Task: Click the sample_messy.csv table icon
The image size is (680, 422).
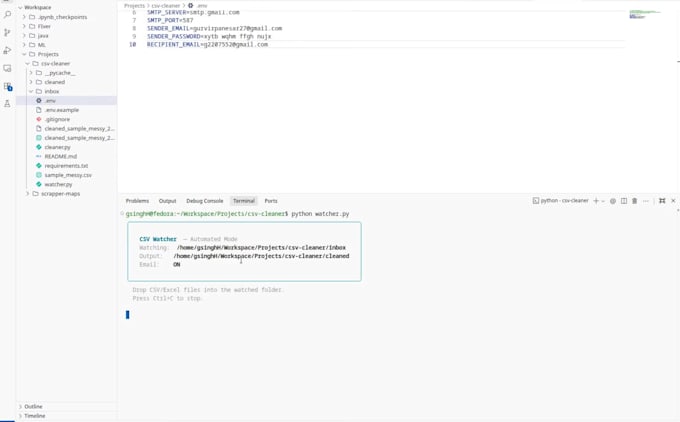Action: 39,175
